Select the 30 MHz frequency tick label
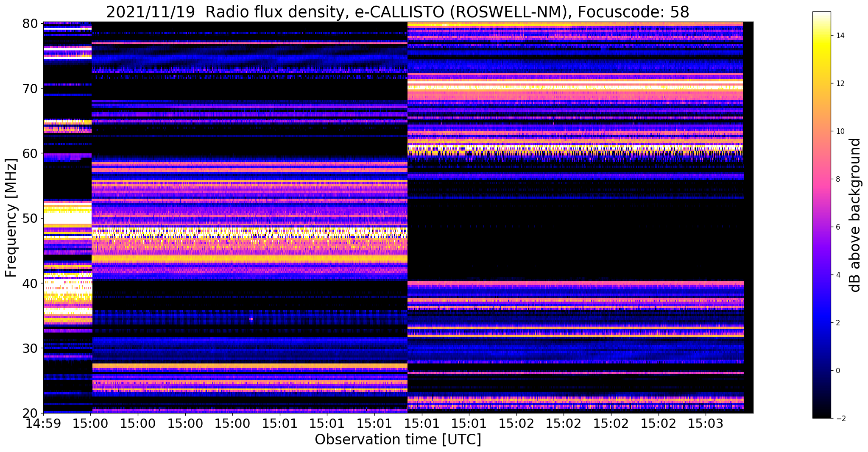This screenshot has height=452, width=868. tap(30, 348)
